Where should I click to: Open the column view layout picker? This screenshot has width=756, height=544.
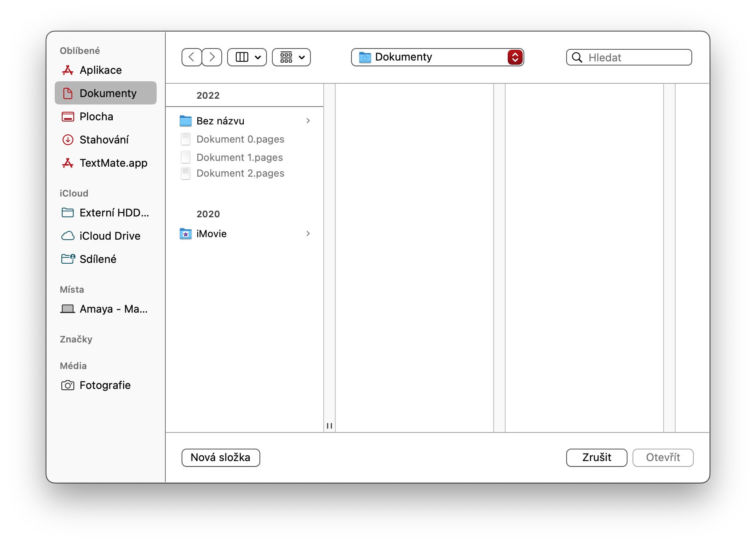point(247,57)
